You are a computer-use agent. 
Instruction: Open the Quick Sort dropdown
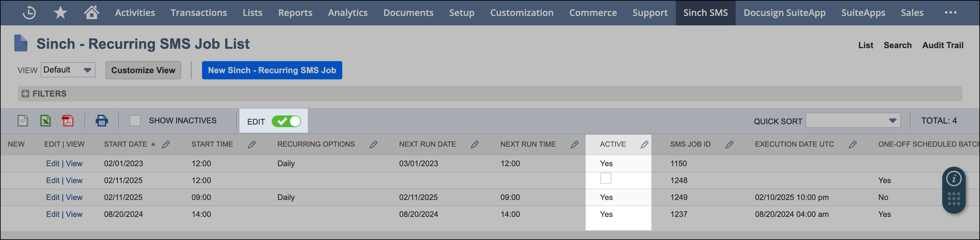(853, 121)
